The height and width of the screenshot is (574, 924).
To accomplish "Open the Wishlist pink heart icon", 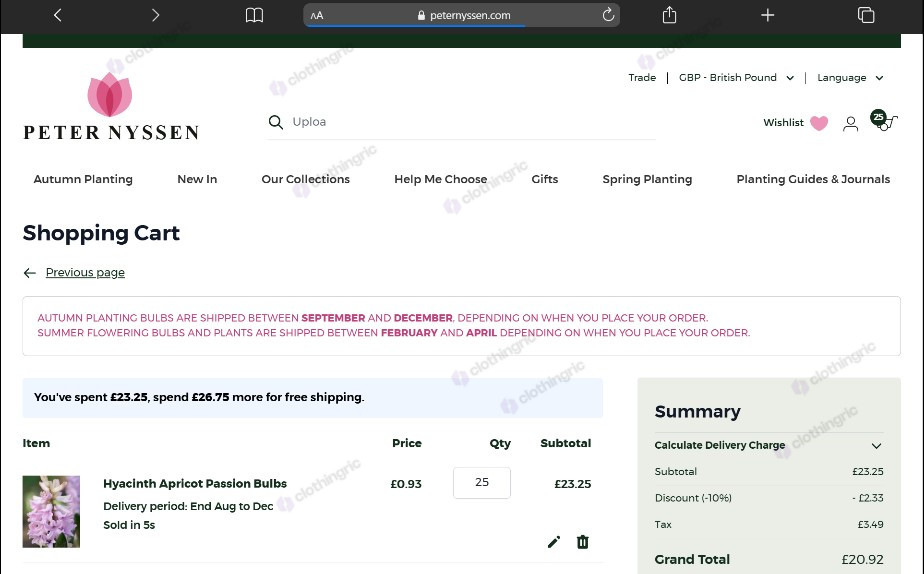I will (x=819, y=123).
